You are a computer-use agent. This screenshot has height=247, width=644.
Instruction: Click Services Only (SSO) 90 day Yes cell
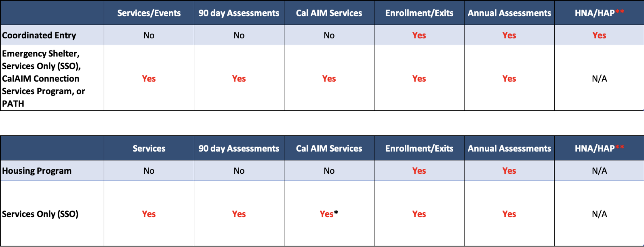[239, 214]
